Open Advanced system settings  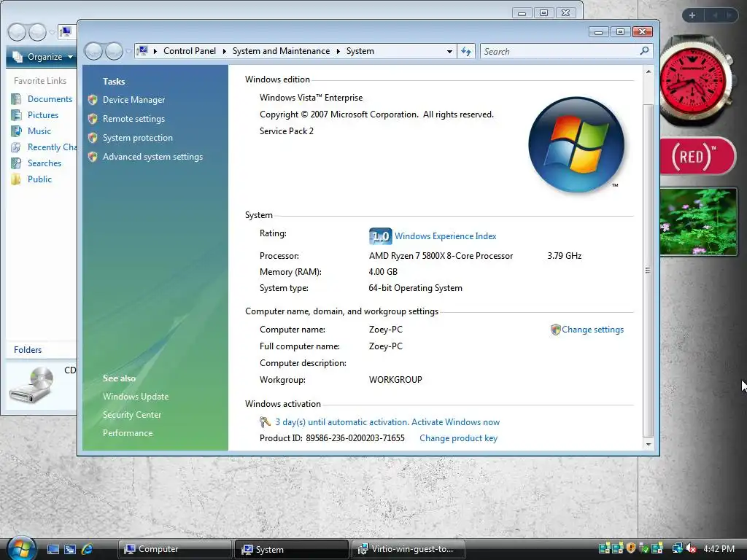[x=153, y=157]
